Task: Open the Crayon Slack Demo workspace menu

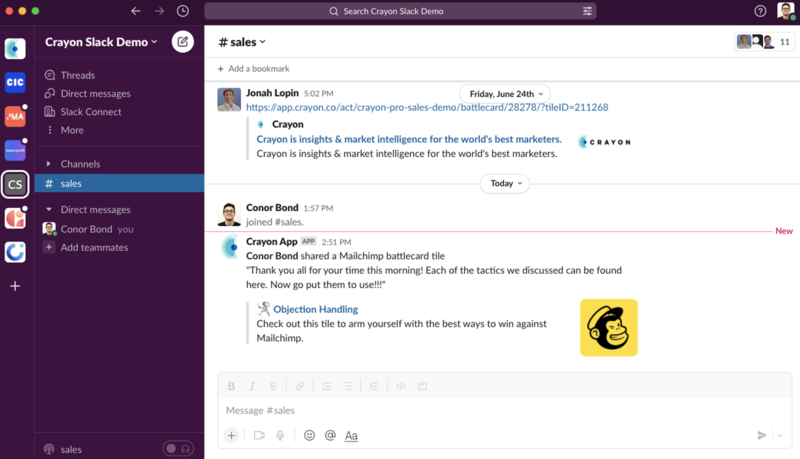Action: click(x=102, y=42)
